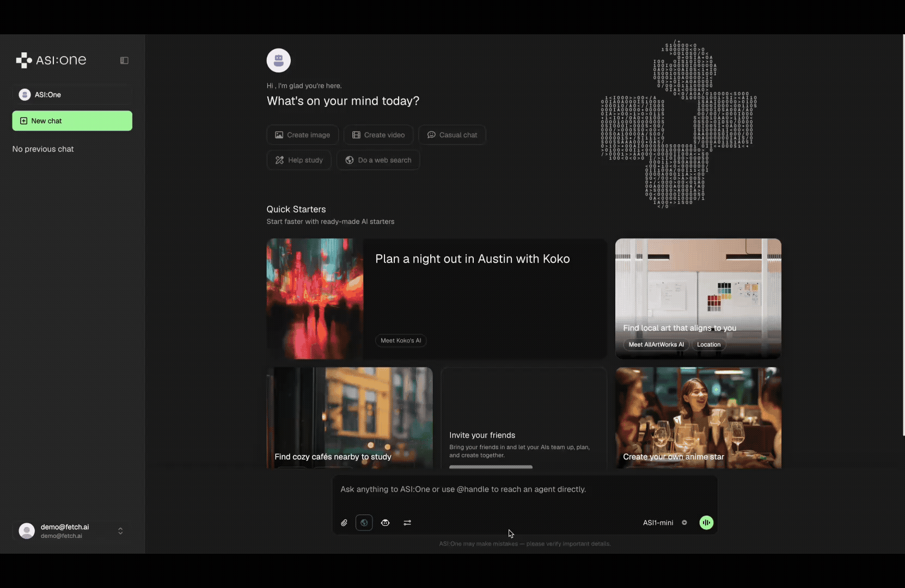Click the assistant avatar above greeting
This screenshot has height=588, width=905.
(x=278, y=60)
